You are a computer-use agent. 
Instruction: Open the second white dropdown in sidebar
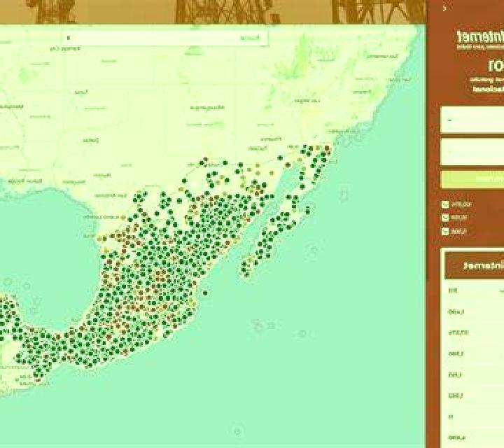472,152
